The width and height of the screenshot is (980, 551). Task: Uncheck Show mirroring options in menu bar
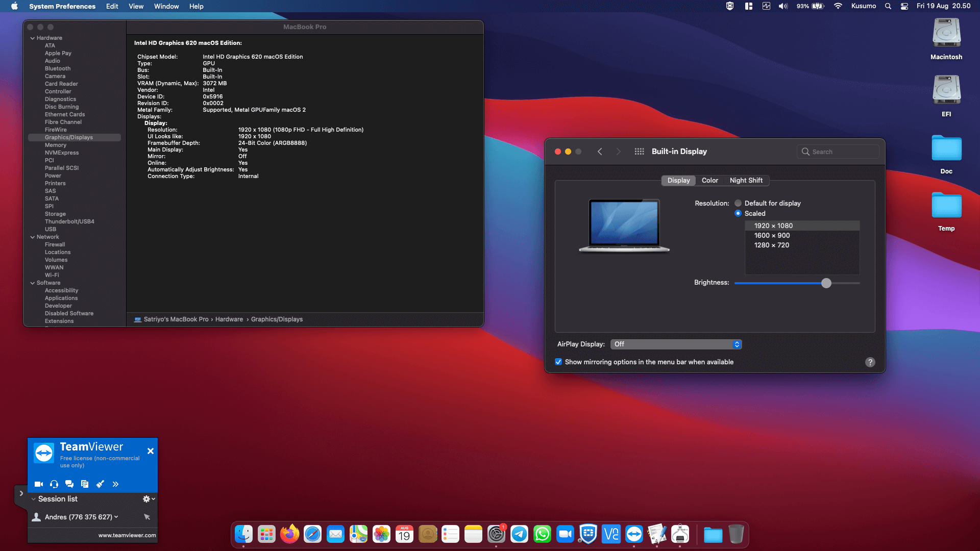[558, 362]
